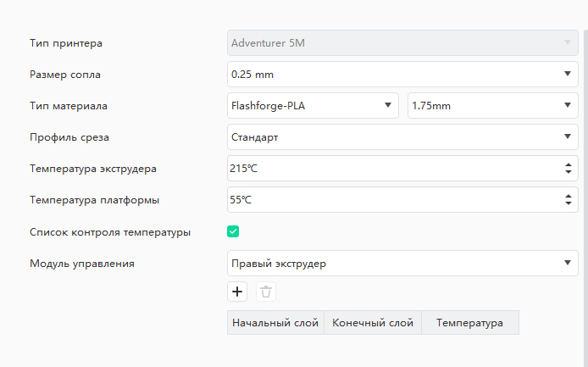Click the Начальный слой column header
Viewport: 588px width, 367px height.
275,322
